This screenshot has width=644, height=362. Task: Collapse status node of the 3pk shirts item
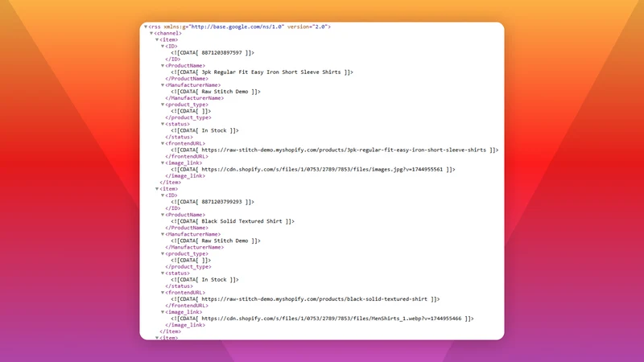[163, 124]
